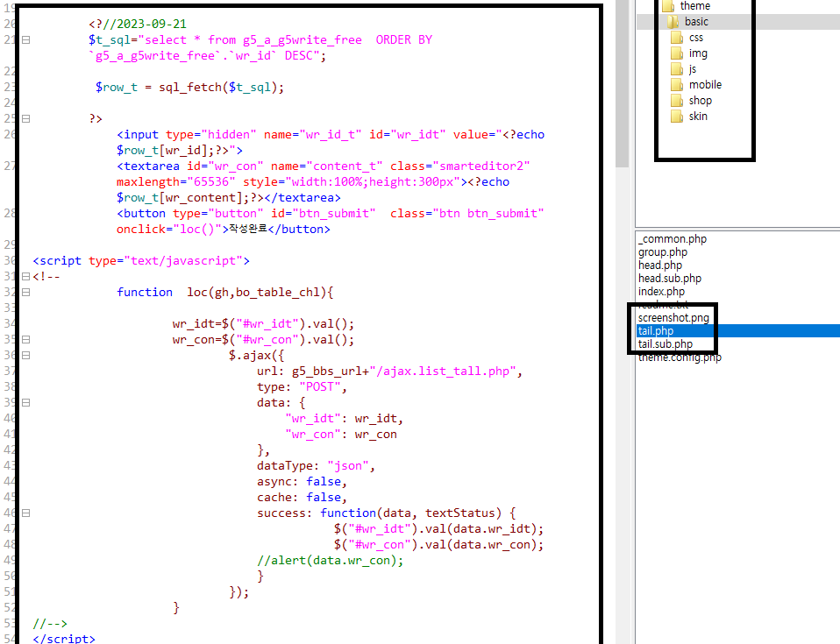Click the skin folder icon
The width and height of the screenshot is (840, 644).
676,117
